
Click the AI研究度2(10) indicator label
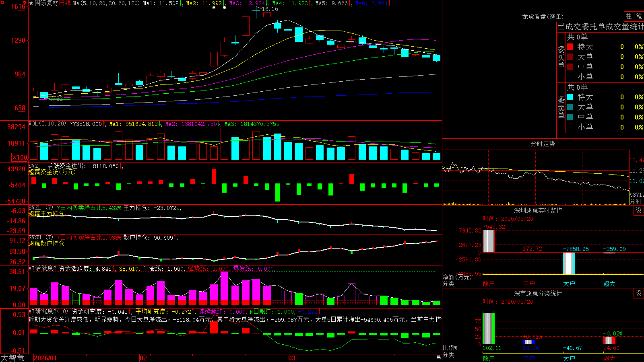pos(48,311)
